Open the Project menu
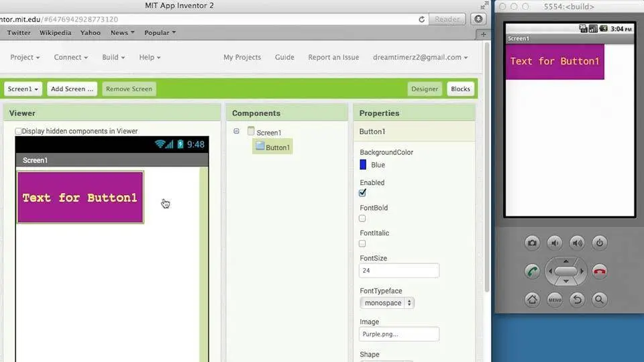This screenshot has width=644, height=362. (x=25, y=57)
